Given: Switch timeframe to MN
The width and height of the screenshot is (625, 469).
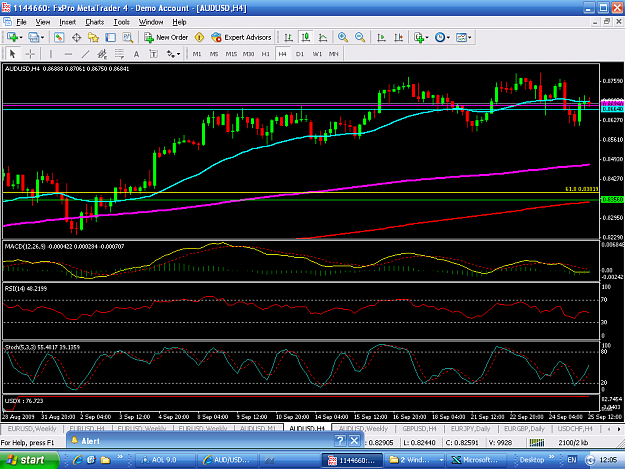Looking at the screenshot, I should 334,54.
